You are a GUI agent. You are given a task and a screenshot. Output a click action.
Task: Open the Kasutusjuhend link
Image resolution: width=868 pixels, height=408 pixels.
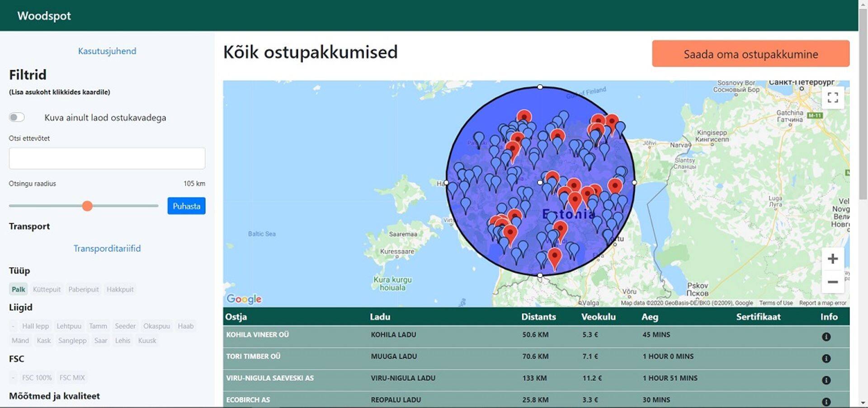[x=107, y=51]
